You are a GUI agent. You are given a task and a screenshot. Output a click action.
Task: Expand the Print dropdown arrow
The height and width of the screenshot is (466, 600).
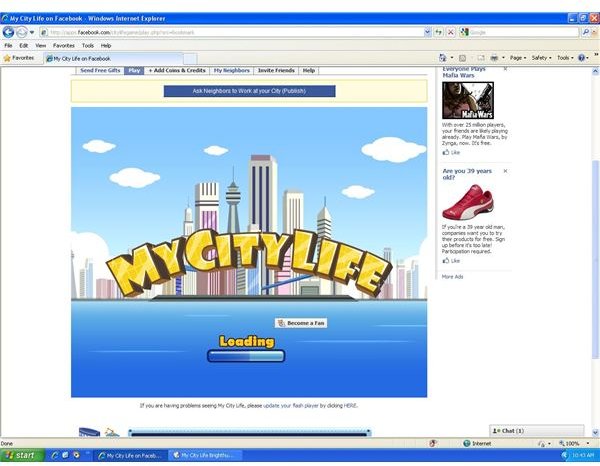[x=503, y=58]
